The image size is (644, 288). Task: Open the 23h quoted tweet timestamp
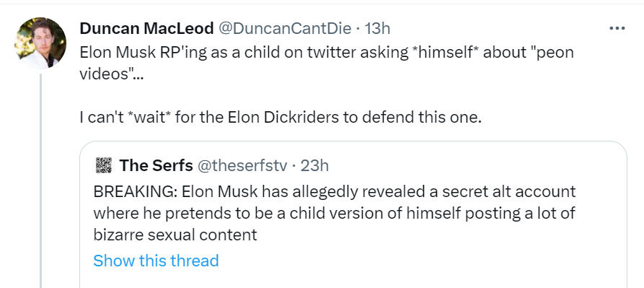[314, 165]
